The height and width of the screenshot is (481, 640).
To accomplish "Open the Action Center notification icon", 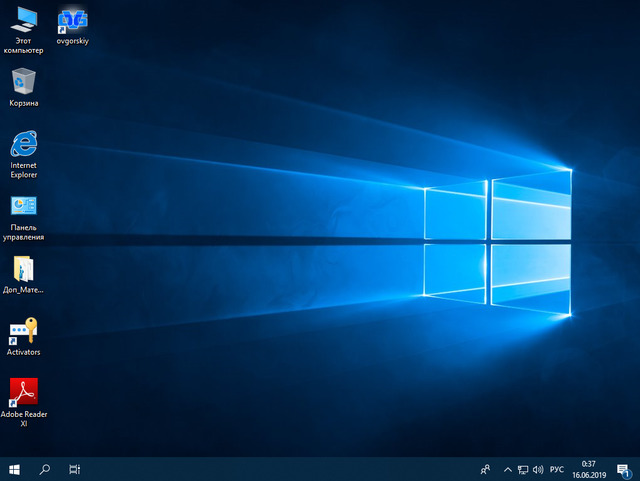I will 623,470.
